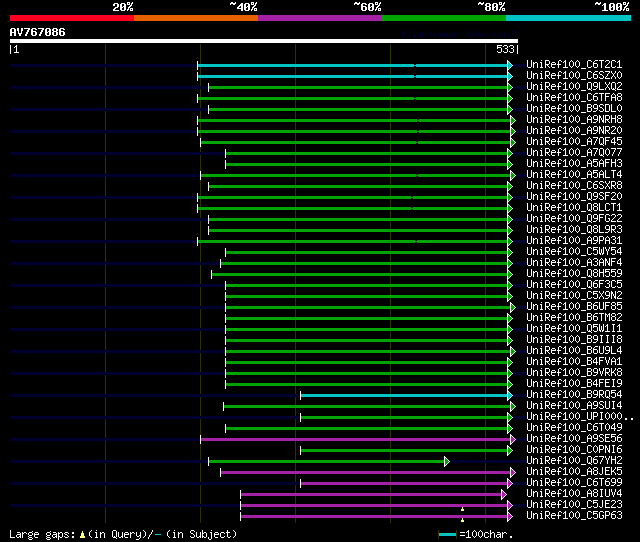
Task: Select the UniRef100_A7QF45 label
Action: [x=574, y=142]
